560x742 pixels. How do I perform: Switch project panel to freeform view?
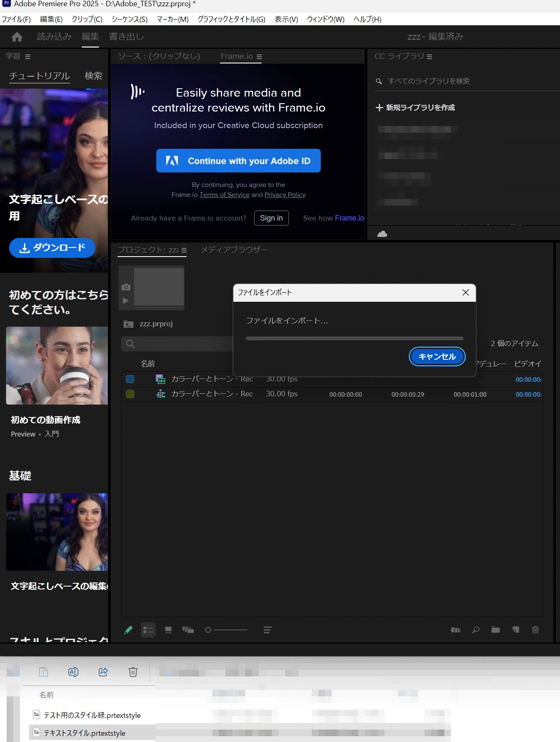coord(188,630)
